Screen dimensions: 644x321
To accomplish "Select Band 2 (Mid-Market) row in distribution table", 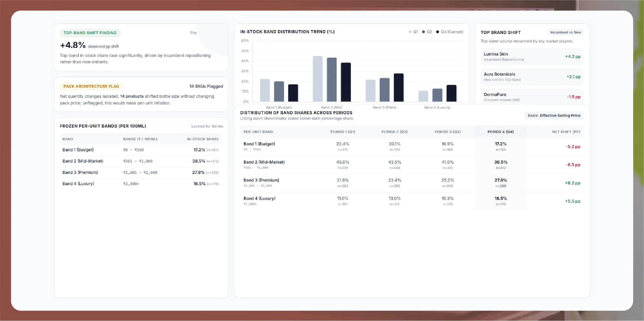I will point(412,165).
